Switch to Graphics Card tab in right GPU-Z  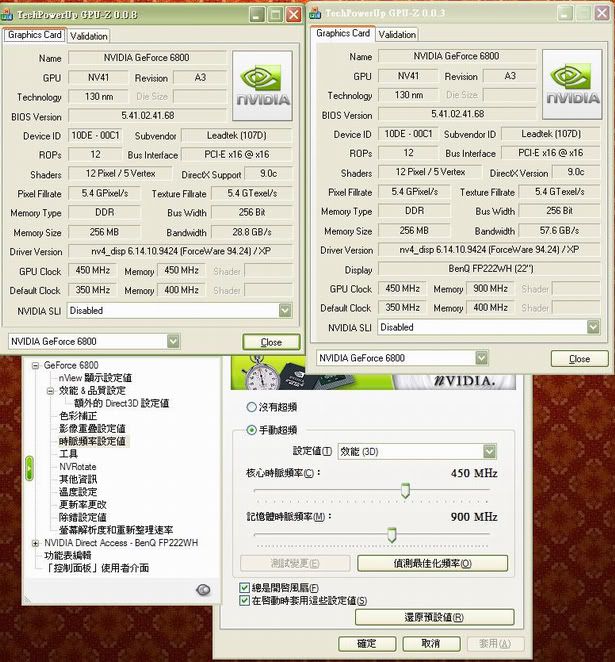pyautogui.click(x=343, y=33)
